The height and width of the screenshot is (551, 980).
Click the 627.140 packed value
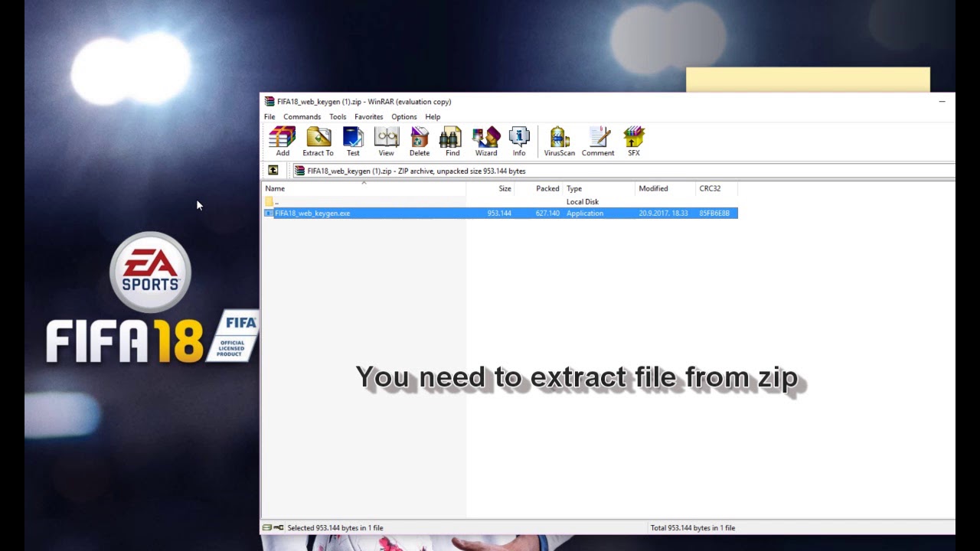pos(547,214)
